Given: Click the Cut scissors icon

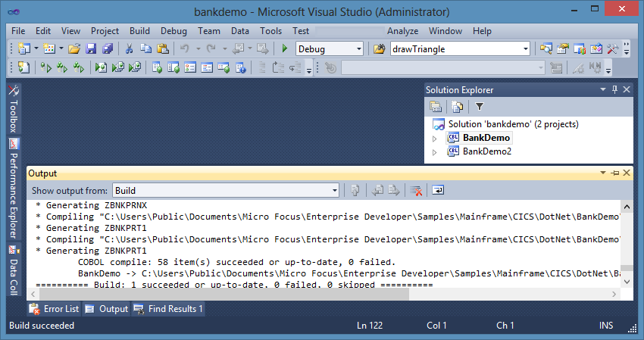Looking at the screenshot, I should 130,48.
